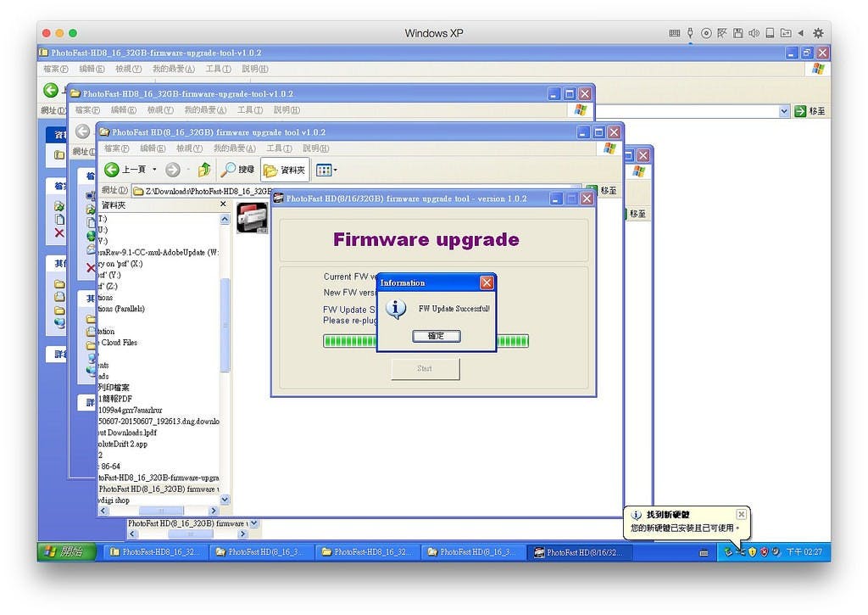Open 檔案(F) menu in front Explorer window
Screen dimensions: 868x615
[116, 148]
